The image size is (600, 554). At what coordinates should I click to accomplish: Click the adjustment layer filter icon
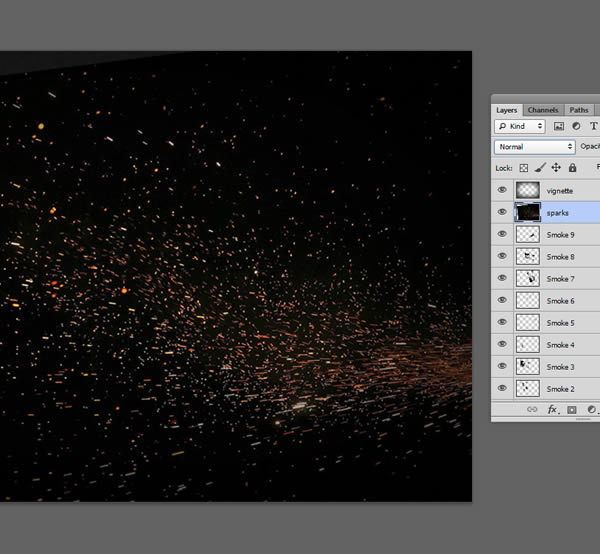click(x=576, y=126)
